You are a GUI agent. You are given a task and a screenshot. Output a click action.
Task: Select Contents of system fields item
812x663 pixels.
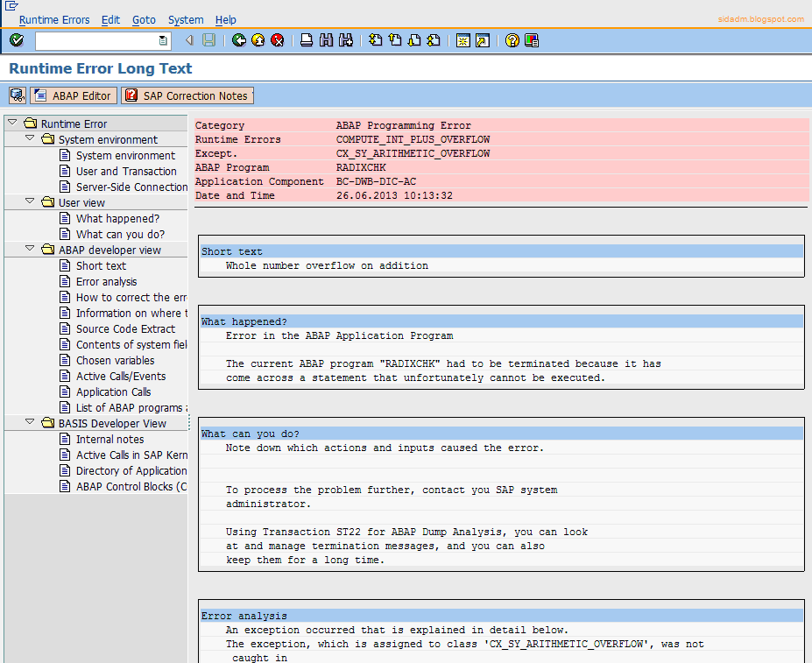pyautogui.click(x=131, y=345)
